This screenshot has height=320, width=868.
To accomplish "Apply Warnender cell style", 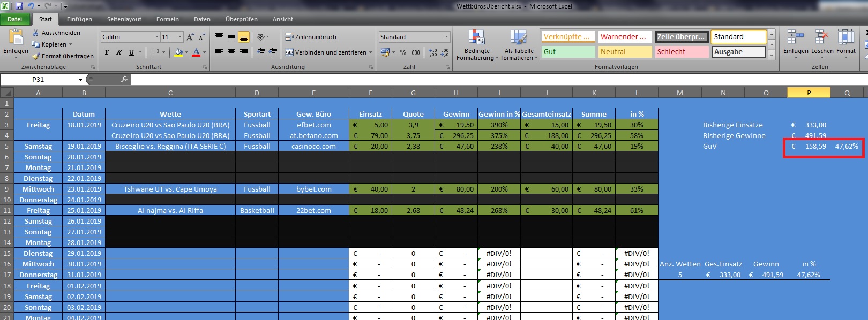I will pos(625,37).
